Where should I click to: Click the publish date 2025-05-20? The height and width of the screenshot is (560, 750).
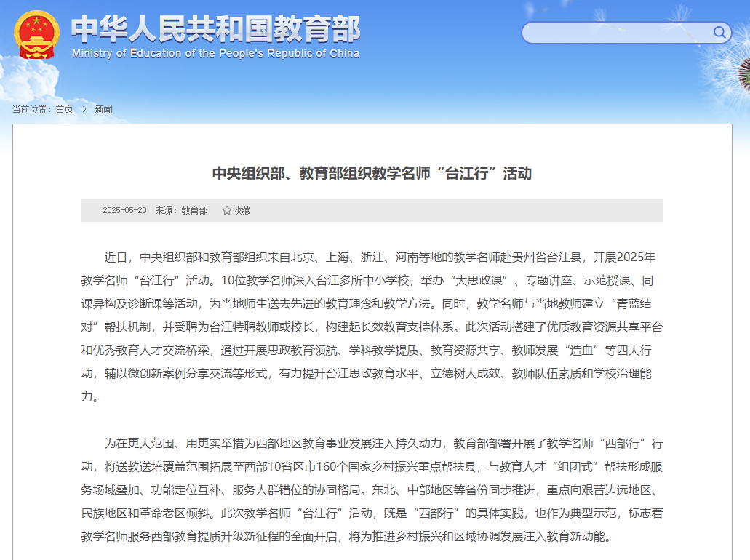click(x=124, y=210)
